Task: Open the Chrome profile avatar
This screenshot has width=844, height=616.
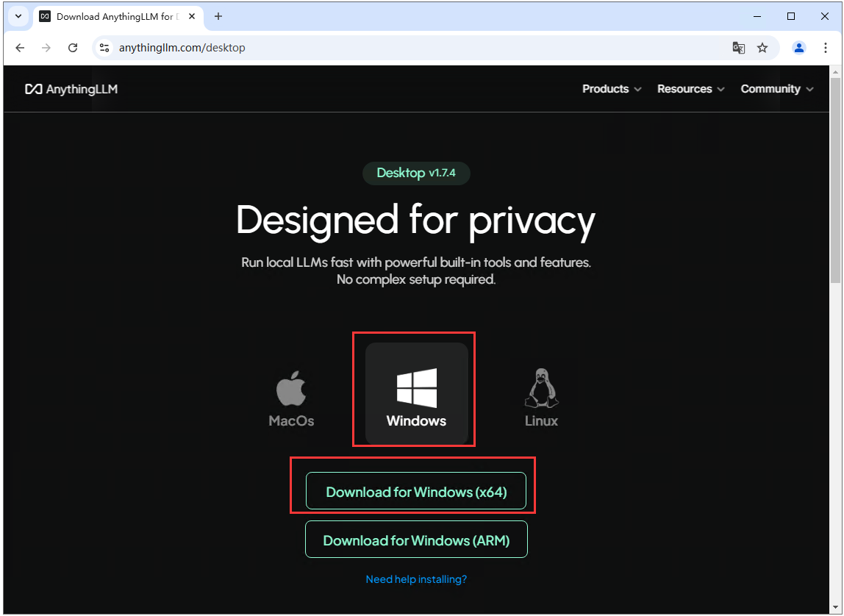Action: [x=798, y=48]
